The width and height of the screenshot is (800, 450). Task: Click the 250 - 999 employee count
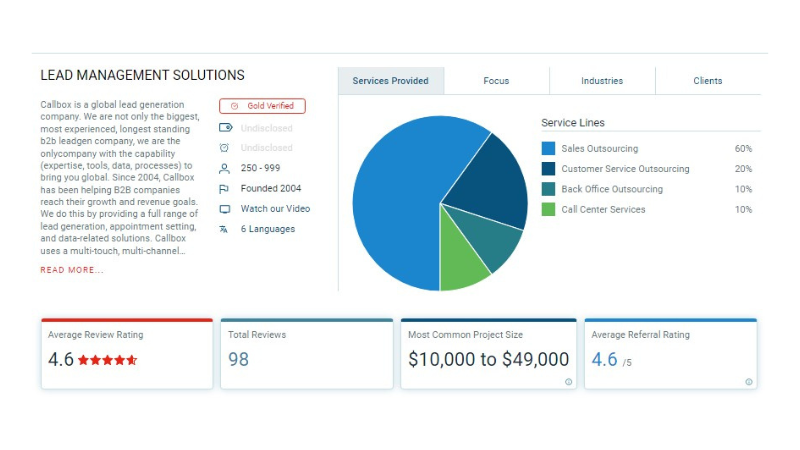point(260,168)
